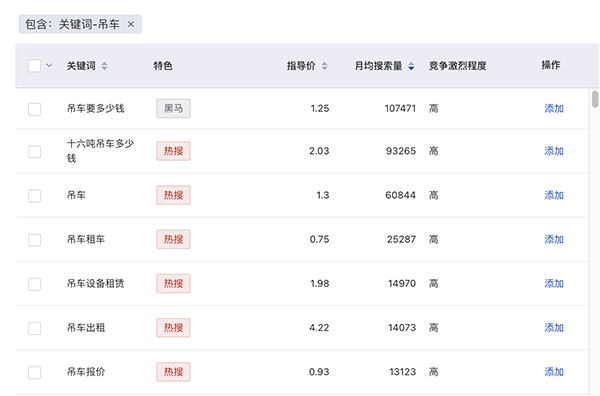Click keyword text 吊车要多少钱
This screenshot has height=396, width=600.
click(96, 109)
